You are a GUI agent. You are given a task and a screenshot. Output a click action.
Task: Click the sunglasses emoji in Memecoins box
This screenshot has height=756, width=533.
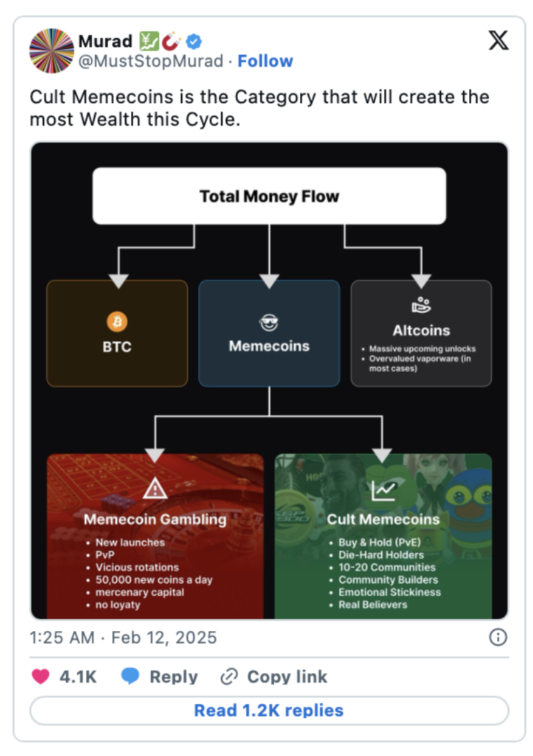click(269, 322)
